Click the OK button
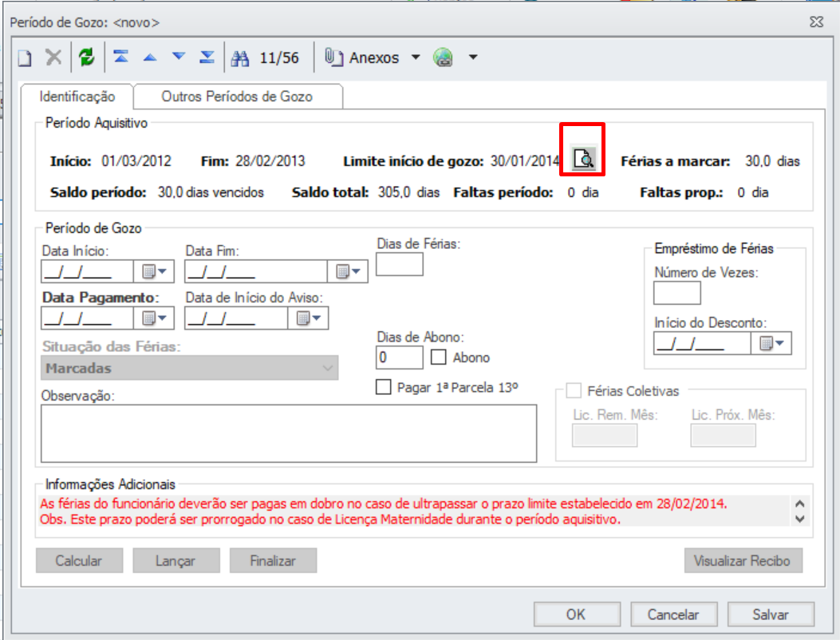 [x=577, y=614]
